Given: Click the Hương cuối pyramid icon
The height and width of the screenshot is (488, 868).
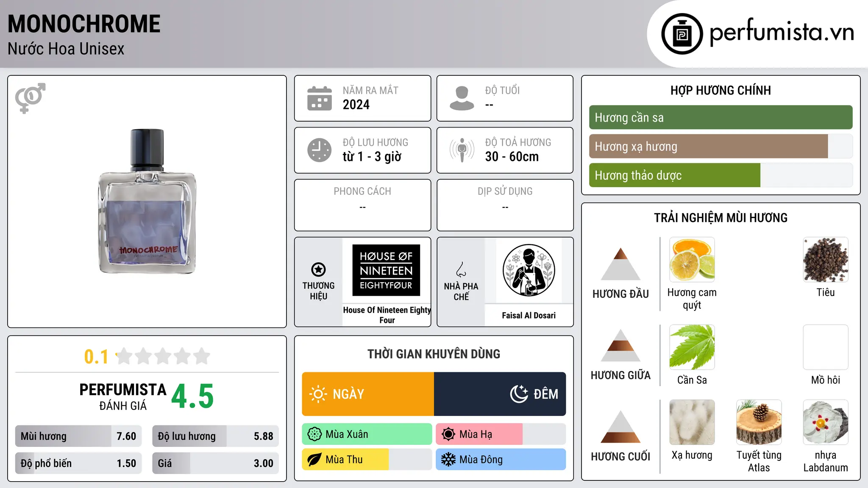Looking at the screenshot, I should click(x=620, y=427).
